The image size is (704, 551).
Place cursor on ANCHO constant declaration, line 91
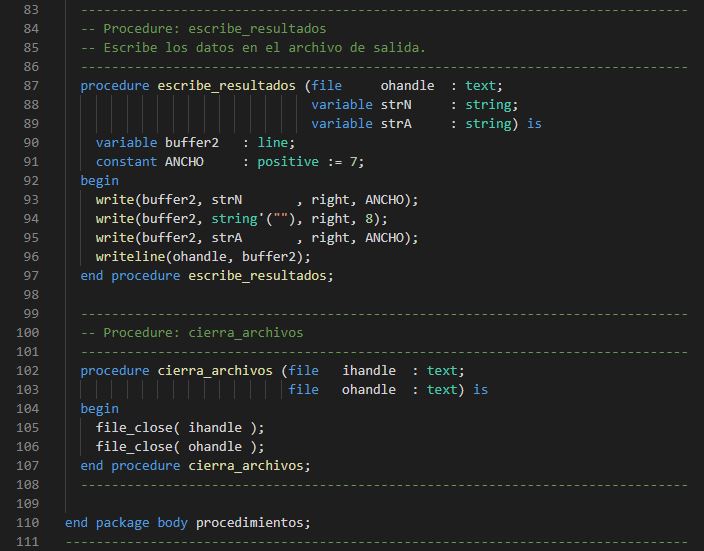pos(184,162)
